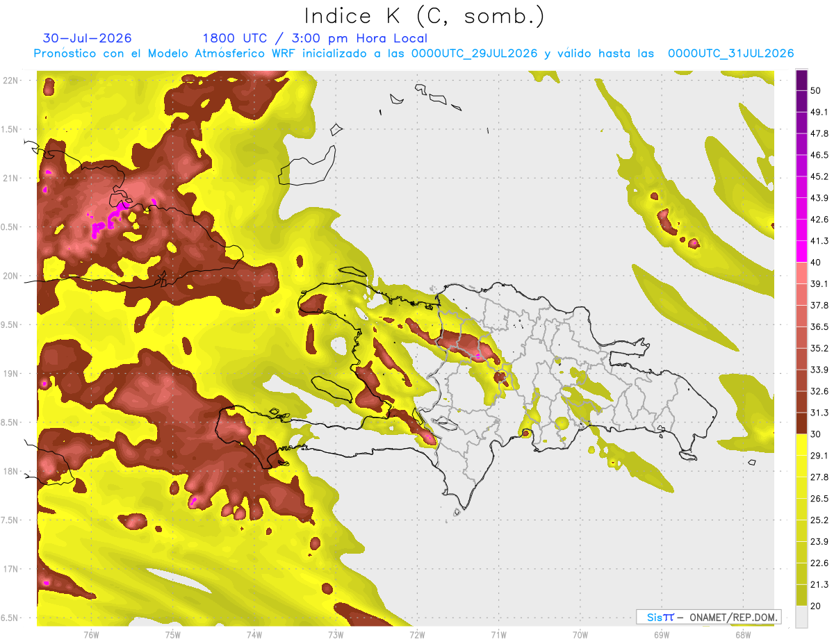This screenshot has height=644, width=834.
Task: Click the "SisTT - ONAMET/REP.DOM." credit box
Action: point(708,617)
